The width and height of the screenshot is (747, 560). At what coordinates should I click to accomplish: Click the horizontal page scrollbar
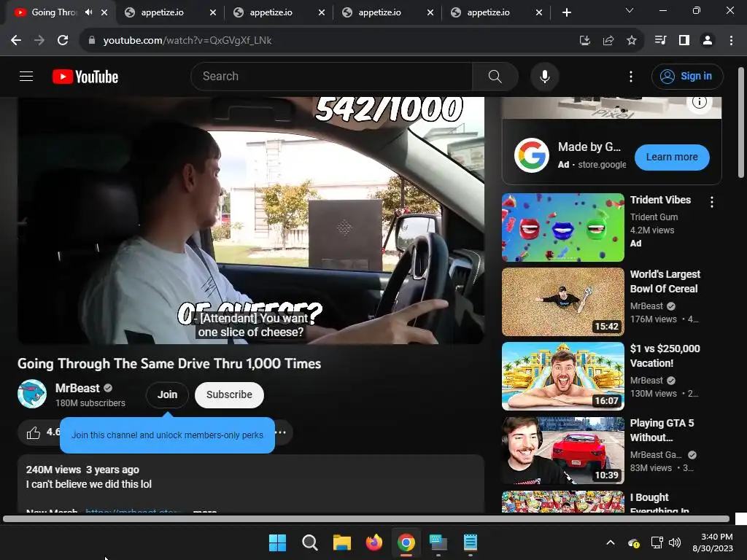pos(366,519)
